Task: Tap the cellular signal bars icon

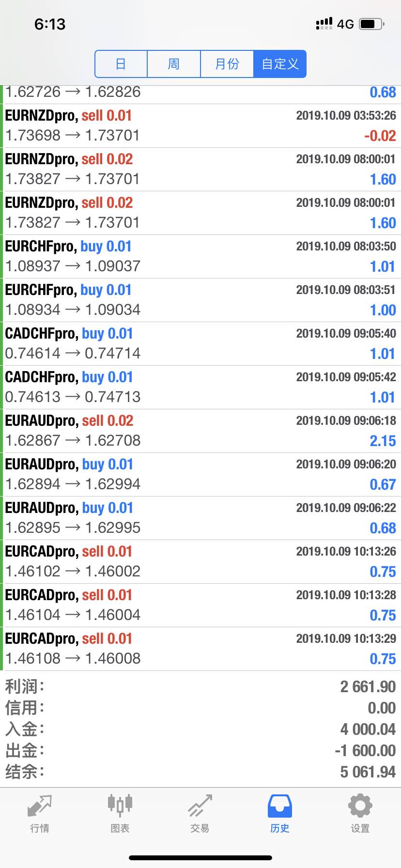Action: [324, 24]
